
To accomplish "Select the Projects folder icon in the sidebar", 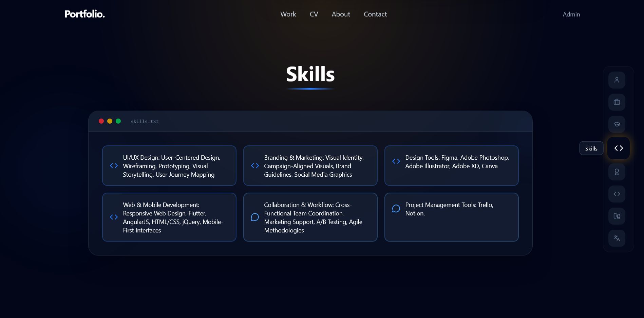I will (x=617, y=216).
